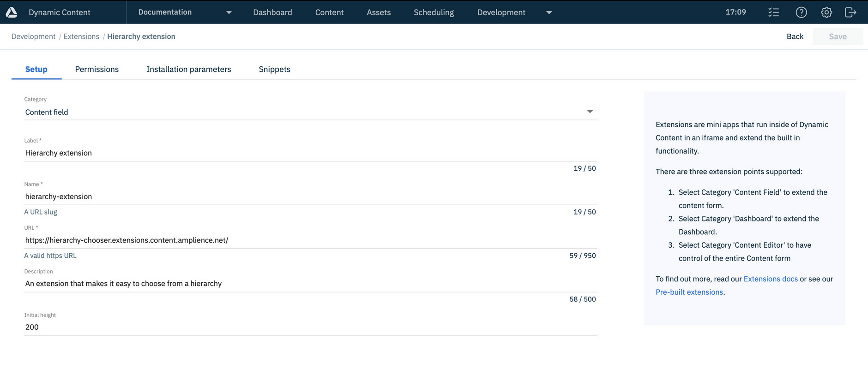
Task: Go to the Dashboard menu
Action: pos(272,12)
